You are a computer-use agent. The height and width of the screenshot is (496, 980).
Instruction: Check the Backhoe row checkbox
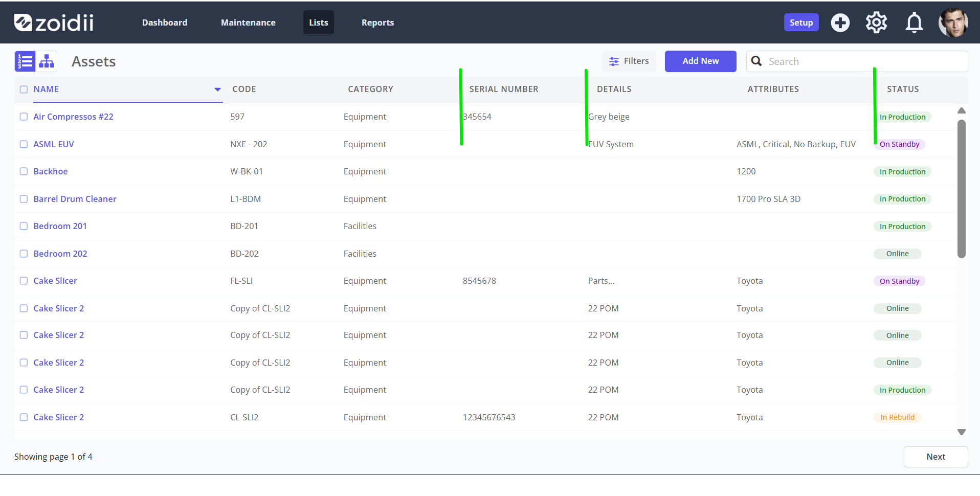pyautogui.click(x=24, y=171)
